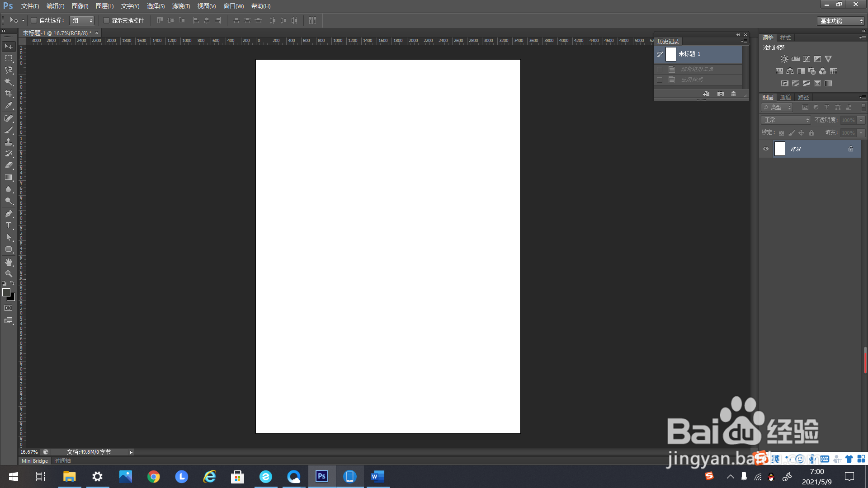Swap foreground and background colors
This screenshot has width=868, height=488.
click(x=13, y=283)
